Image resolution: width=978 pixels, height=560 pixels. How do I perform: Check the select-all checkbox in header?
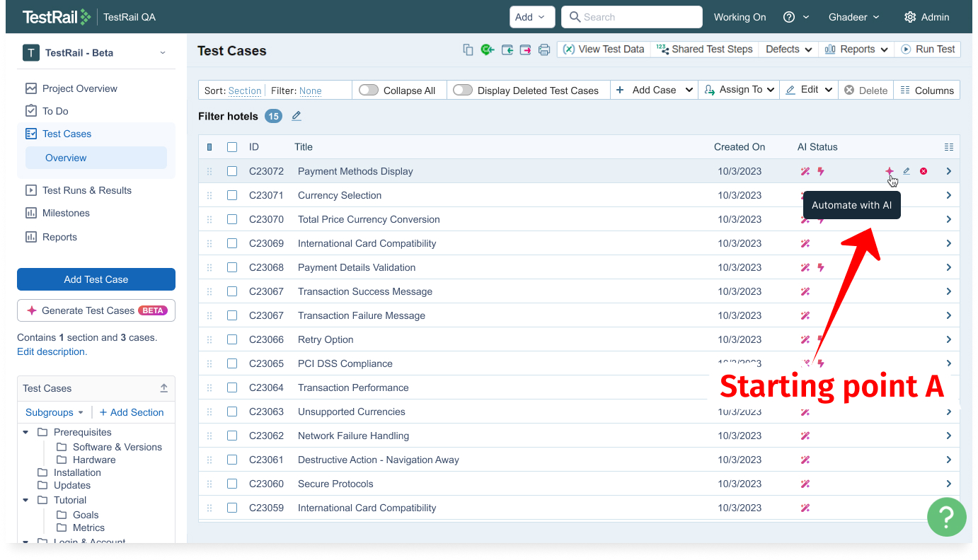[232, 147]
